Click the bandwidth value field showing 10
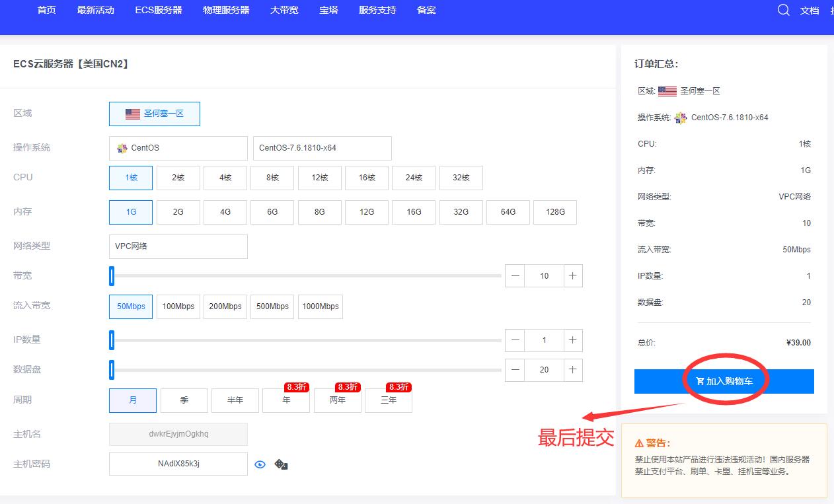 (544, 275)
